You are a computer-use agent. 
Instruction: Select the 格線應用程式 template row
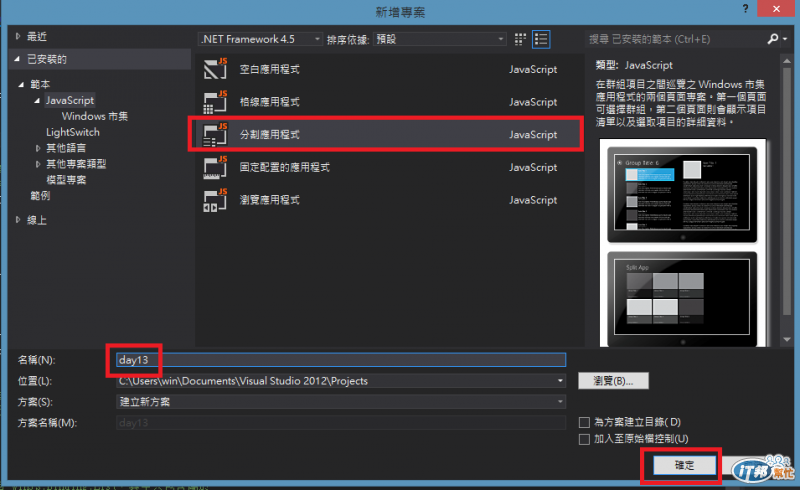coord(389,102)
